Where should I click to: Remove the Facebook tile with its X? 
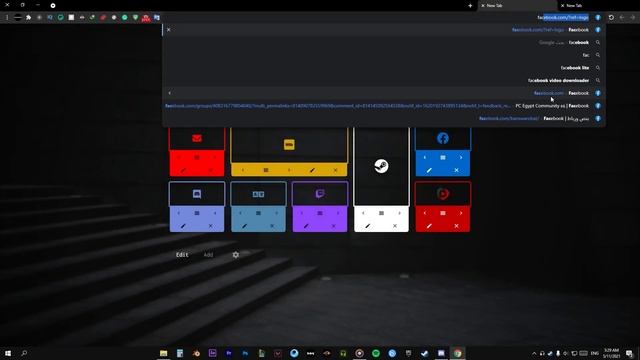[456, 170]
